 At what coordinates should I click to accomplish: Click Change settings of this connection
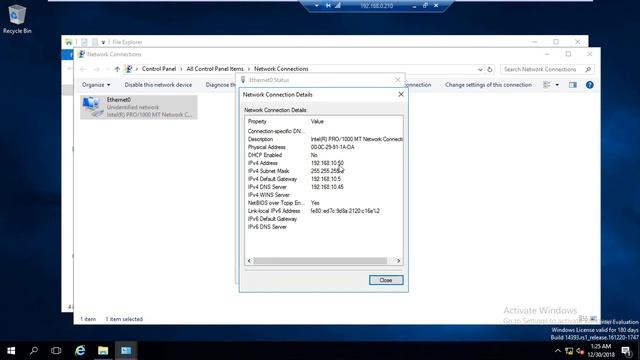(x=488, y=85)
